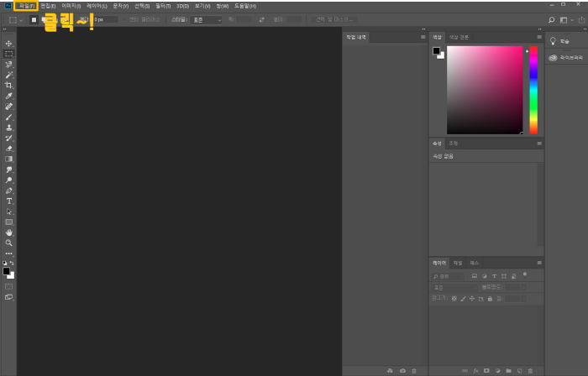Open the Style dropdown in options bar
Image resolution: width=588 pixels, height=376 pixels.
tap(207, 20)
